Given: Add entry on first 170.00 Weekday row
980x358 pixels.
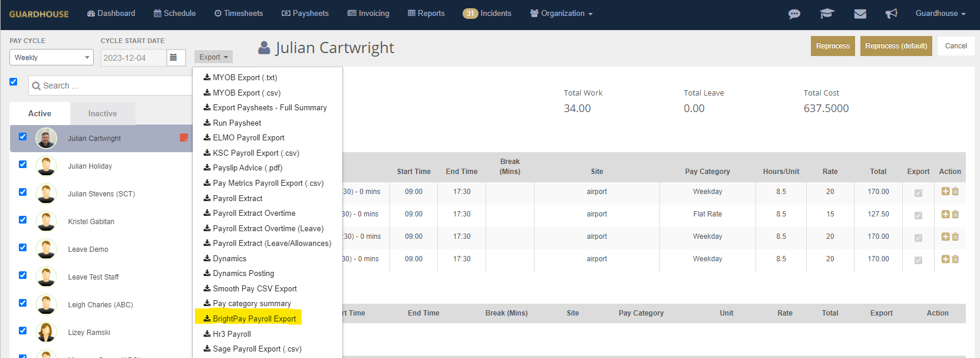Looking at the screenshot, I should tap(945, 191).
